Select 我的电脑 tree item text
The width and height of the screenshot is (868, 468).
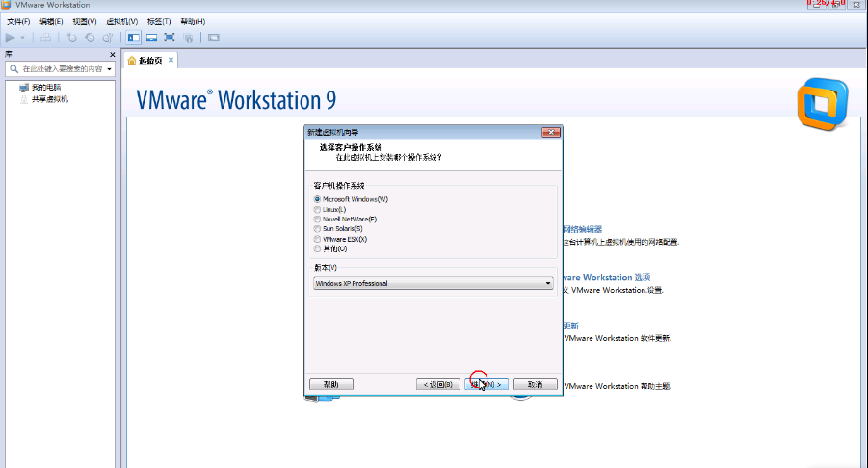[46, 88]
